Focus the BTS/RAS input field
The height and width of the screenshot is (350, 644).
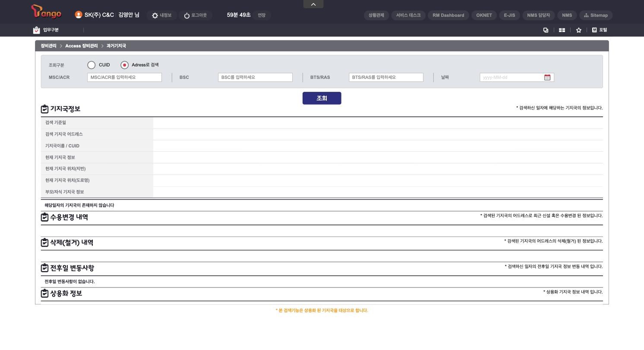tap(386, 78)
